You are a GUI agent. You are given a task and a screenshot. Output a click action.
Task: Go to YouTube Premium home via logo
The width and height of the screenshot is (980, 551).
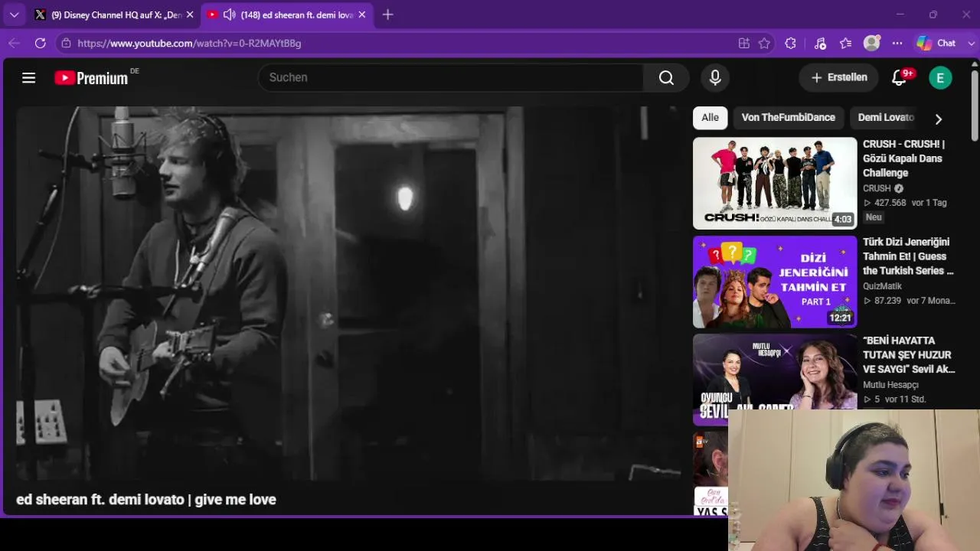[91, 77]
